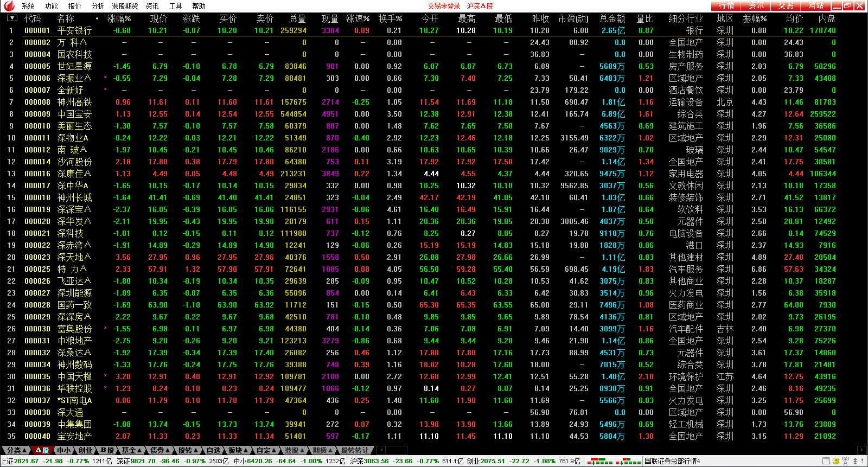
Task: Click the dot marker beside 名称 header
Action: pyautogui.click(x=97, y=18)
